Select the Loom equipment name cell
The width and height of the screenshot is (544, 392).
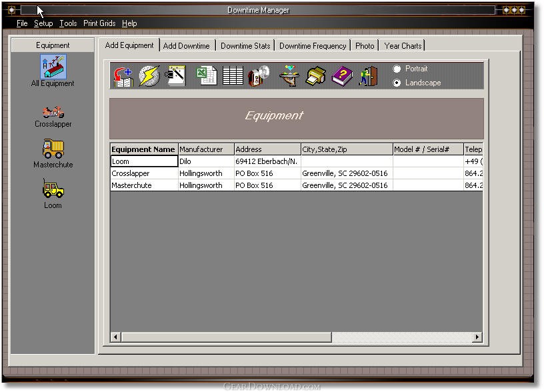tap(144, 161)
